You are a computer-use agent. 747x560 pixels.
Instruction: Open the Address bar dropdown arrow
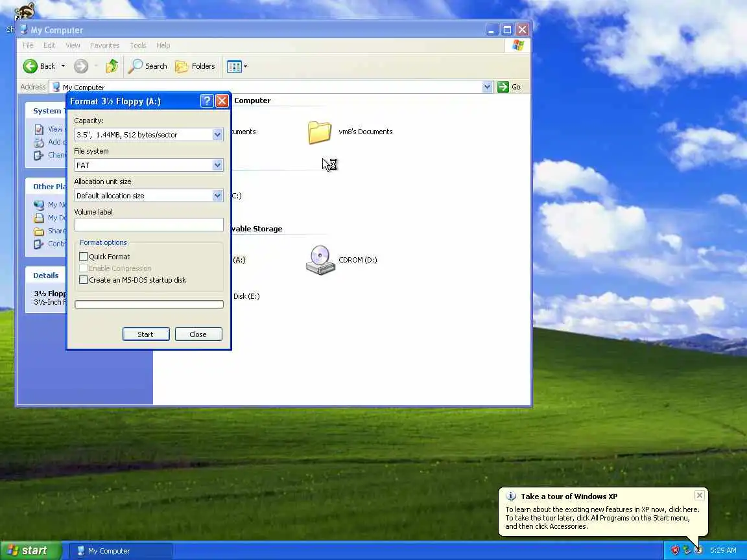[x=487, y=87]
